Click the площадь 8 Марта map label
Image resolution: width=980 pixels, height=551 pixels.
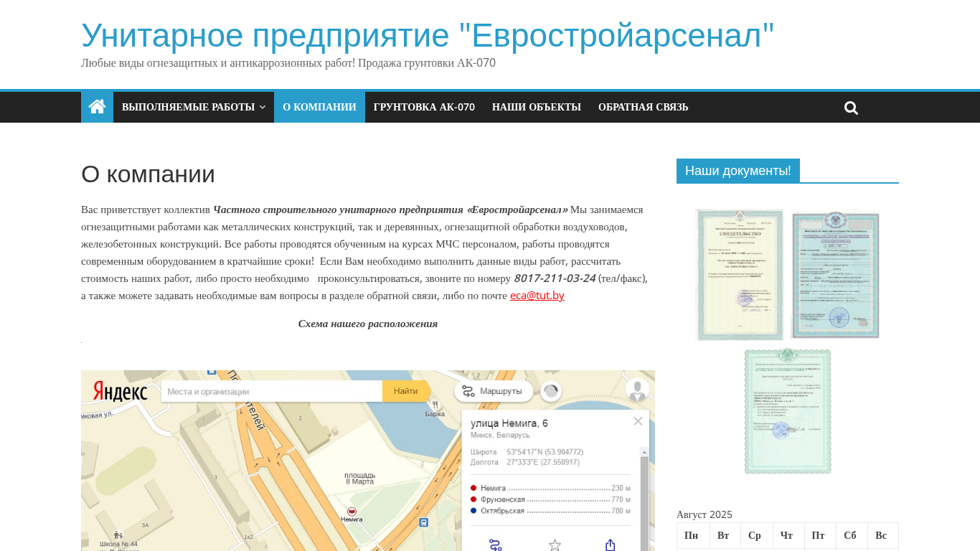pyautogui.click(x=360, y=478)
